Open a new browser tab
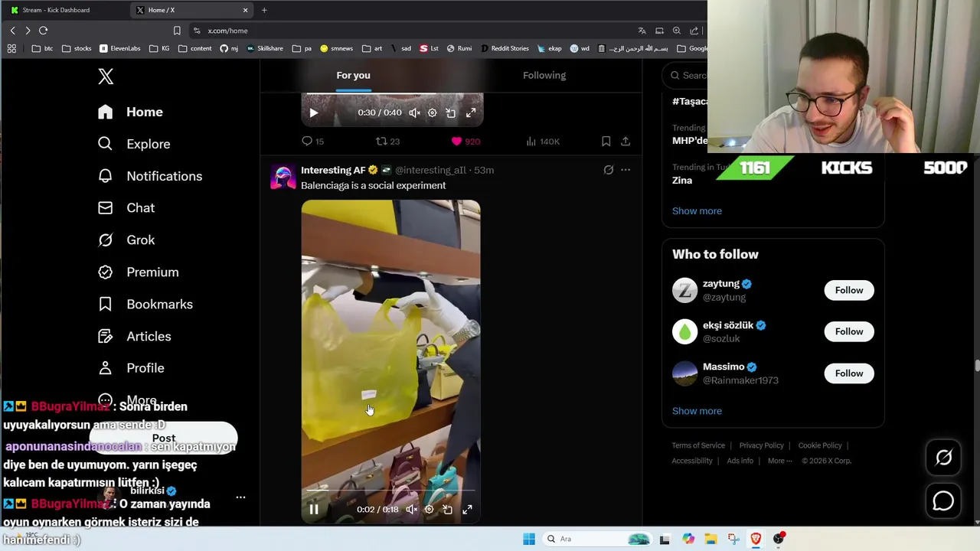The image size is (980, 551). point(264,10)
